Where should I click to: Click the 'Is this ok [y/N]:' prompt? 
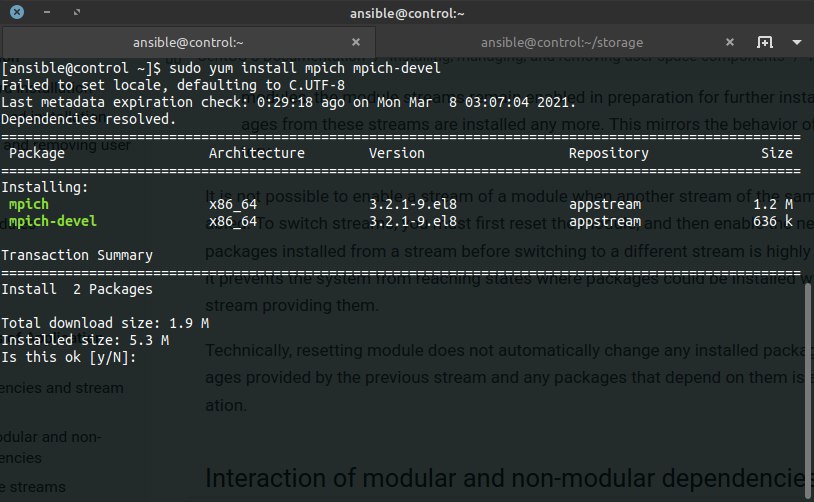click(69, 357)
